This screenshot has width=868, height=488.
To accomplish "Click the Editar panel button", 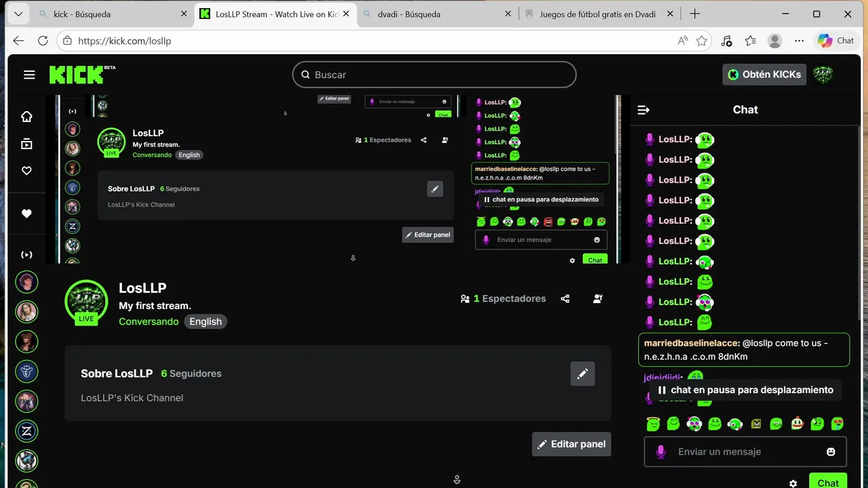I will (x=572, y=444).
